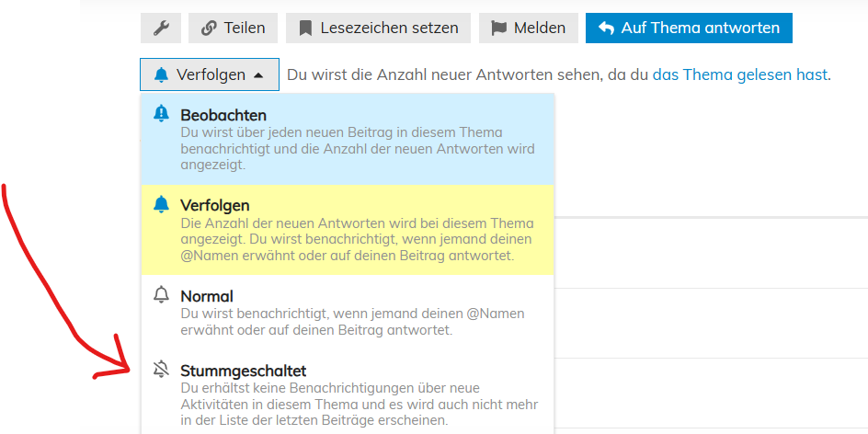Click the chain link icon in Teilen

(208, 29)
